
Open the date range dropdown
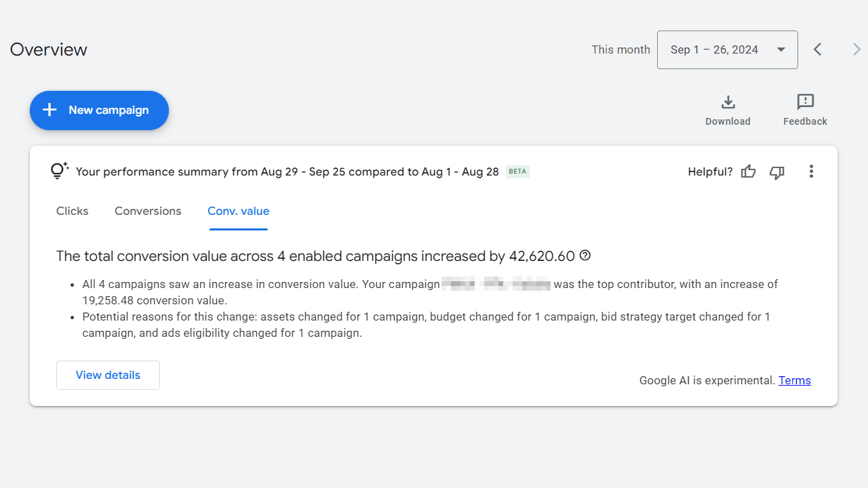click(x=727, y=49)
